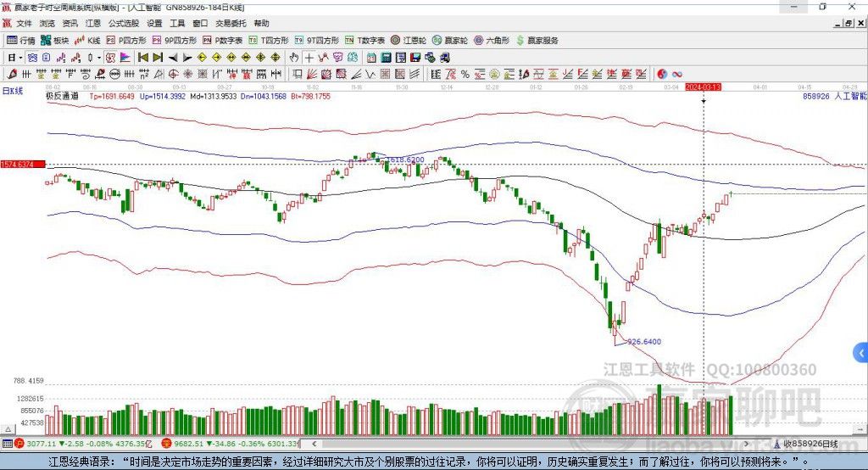
Task: Open T四方形 tool
Action: [269, 41]
